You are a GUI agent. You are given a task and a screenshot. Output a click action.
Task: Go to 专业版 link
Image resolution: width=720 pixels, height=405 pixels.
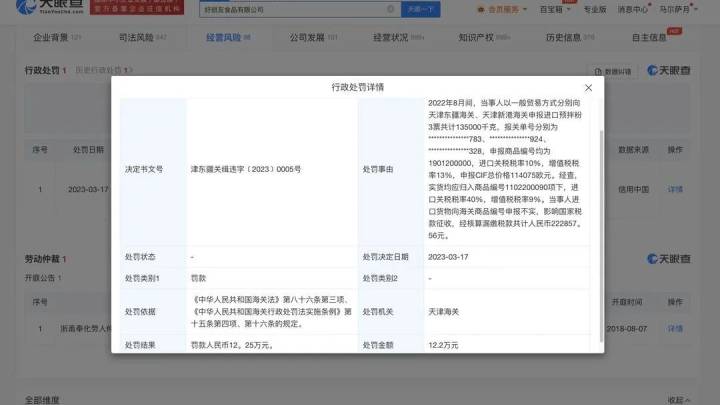(x=595, y=9)
